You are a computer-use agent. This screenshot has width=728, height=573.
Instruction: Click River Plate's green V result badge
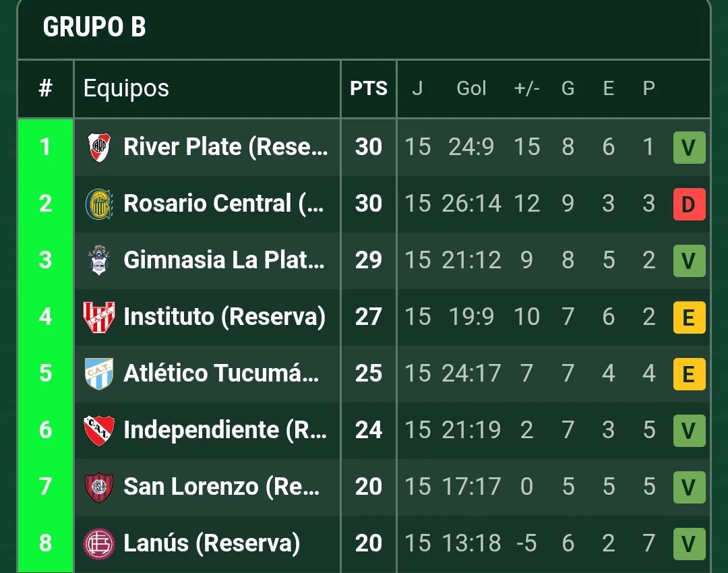pos(689,148)
